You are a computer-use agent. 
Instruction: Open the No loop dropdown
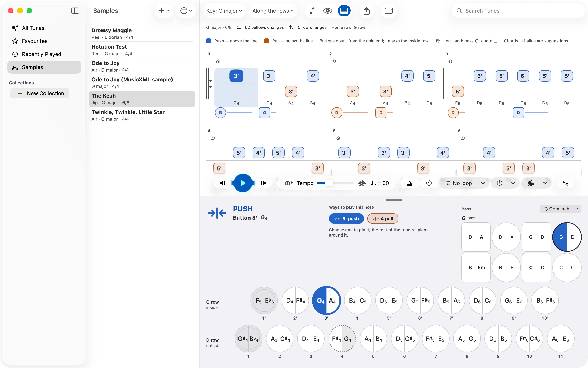(464, 183)
